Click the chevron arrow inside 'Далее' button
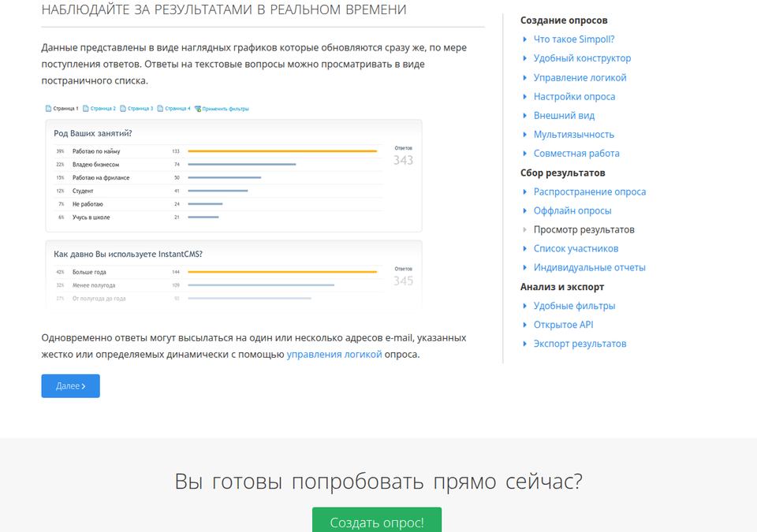Image resolution: width=757 pixels, height=532 pixels. click(x=84, y=386)
